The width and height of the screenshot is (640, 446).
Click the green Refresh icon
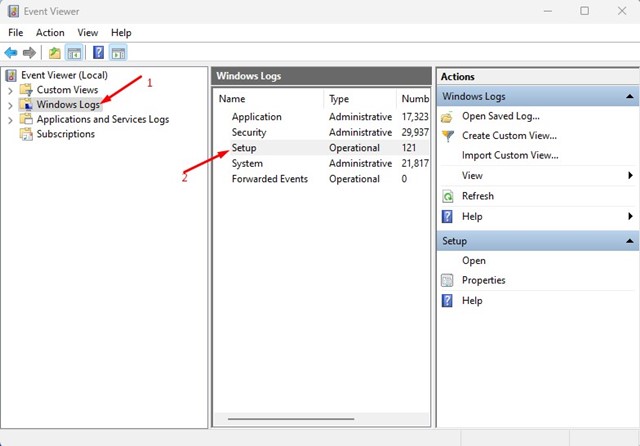[448, 196]
